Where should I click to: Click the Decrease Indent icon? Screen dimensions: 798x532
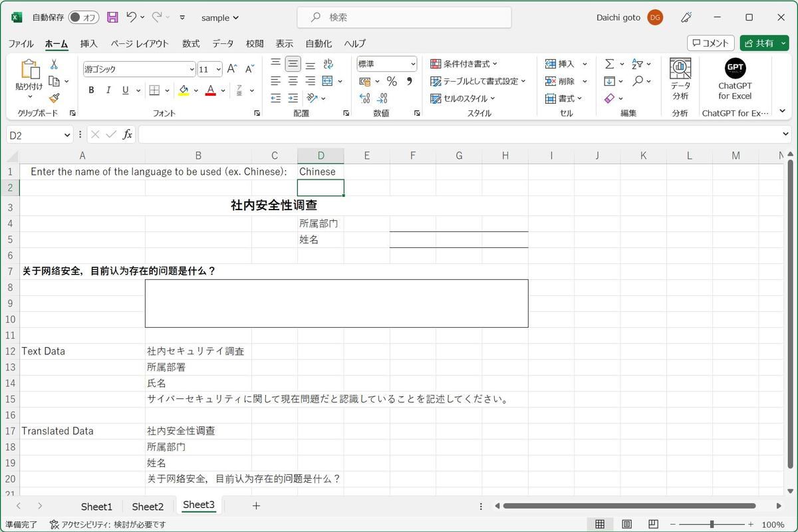[275, 98]
